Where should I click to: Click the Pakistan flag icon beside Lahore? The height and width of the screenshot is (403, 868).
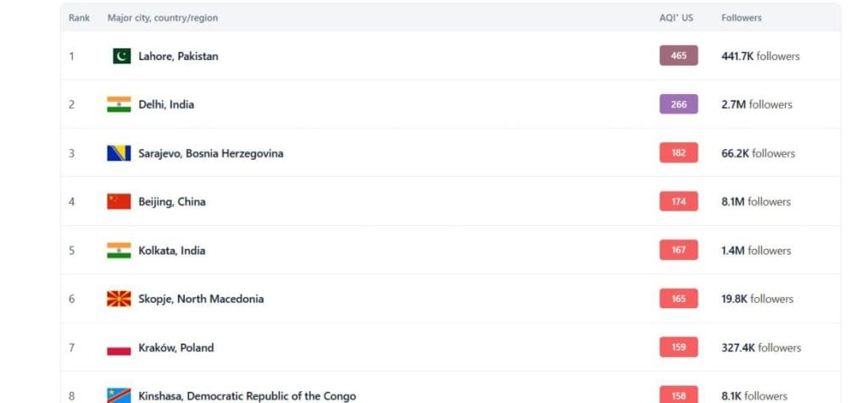click(122, 56)
